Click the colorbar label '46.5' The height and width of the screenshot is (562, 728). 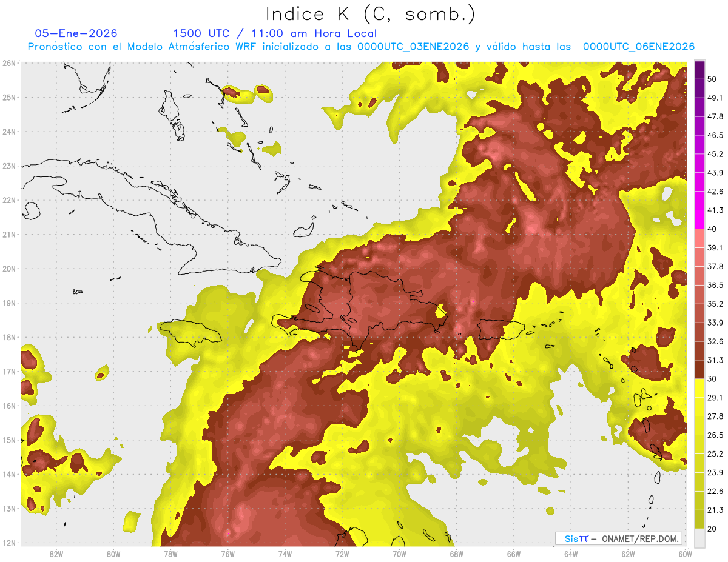tap(716, 135)
